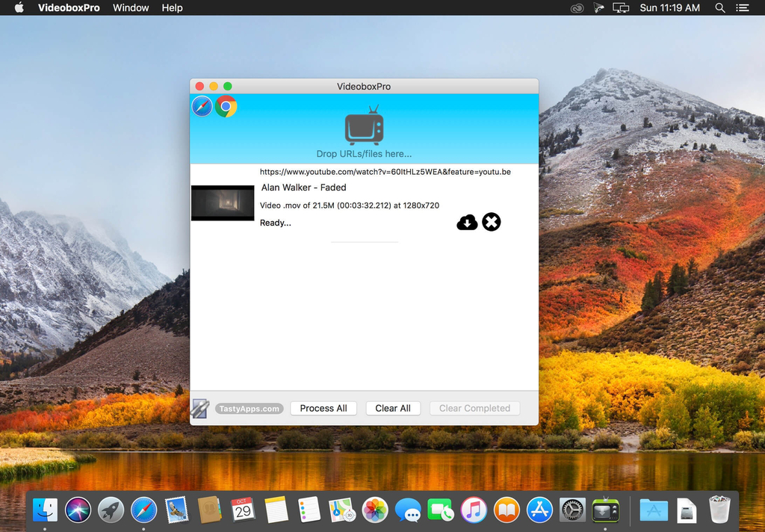Open Spotlight search in menu bar

(x=720, y=7)
